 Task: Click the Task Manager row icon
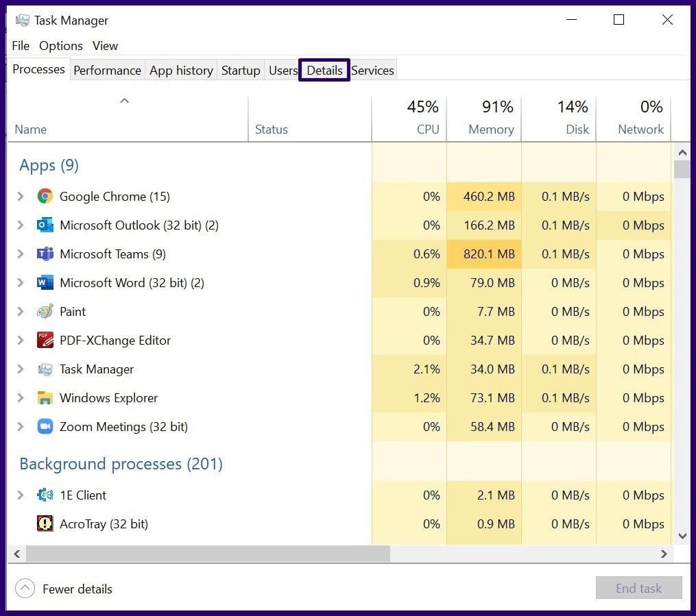[45, 369]
